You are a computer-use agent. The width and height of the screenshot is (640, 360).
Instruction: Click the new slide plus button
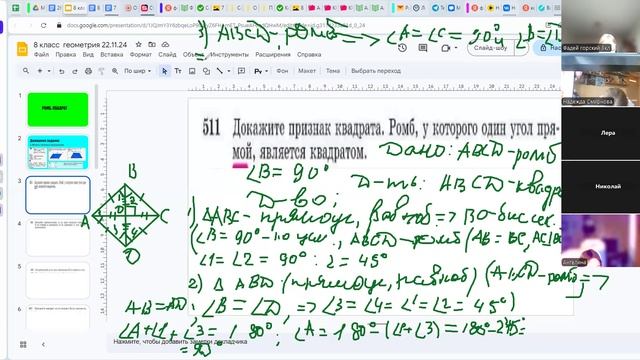40,71
